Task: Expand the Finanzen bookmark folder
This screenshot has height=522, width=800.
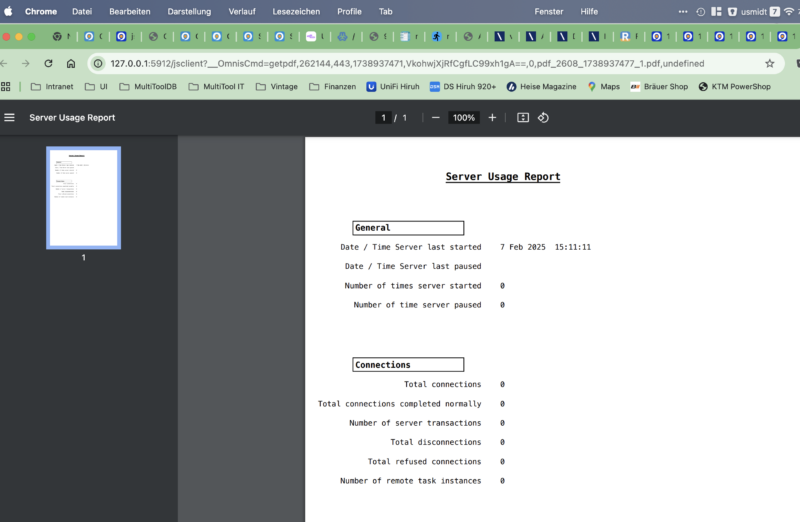Action: 331,87
